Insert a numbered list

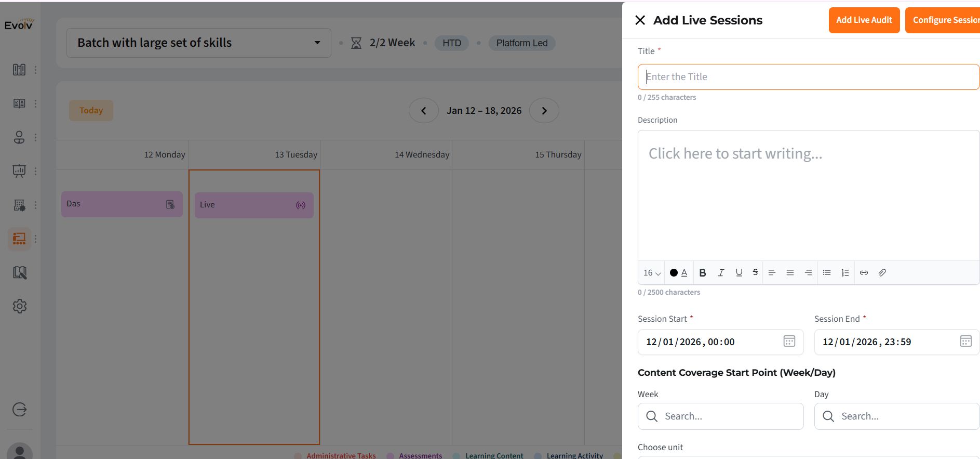845,273
